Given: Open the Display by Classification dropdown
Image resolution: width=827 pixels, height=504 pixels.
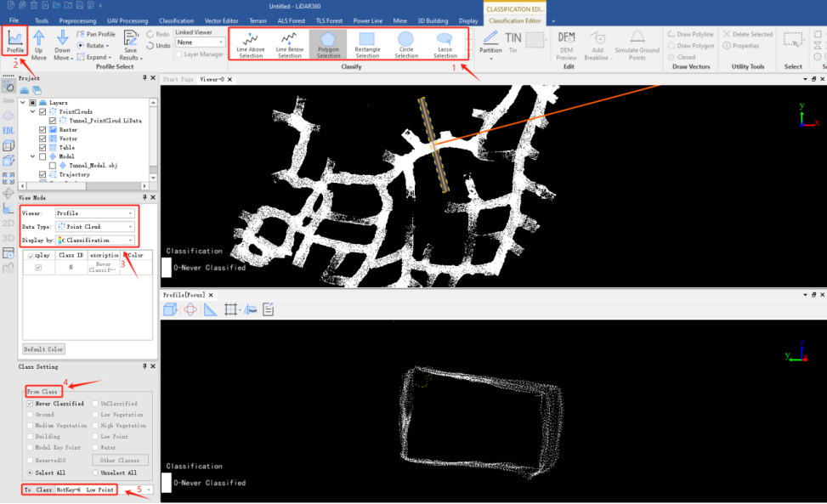Looking at the screenshot, I should [x=94, y=241].
